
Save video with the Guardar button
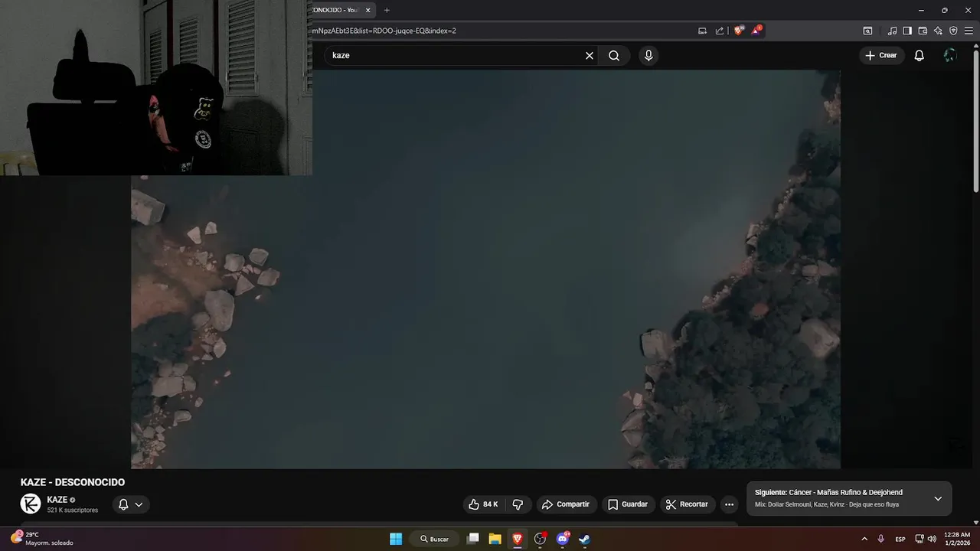click(628, 504)
